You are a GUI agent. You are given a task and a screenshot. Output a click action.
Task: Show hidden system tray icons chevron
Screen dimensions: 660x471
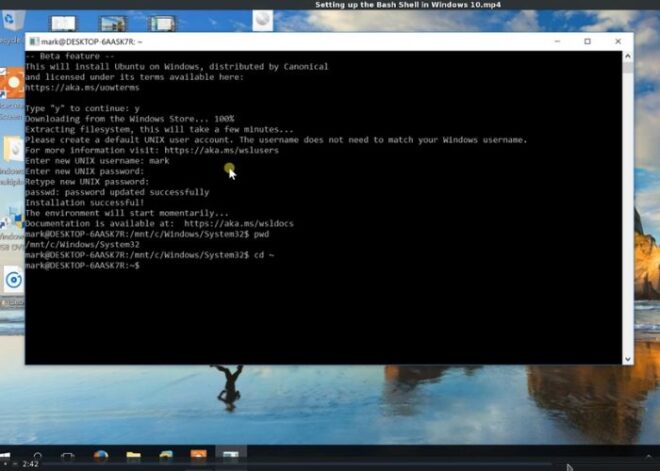648,456
